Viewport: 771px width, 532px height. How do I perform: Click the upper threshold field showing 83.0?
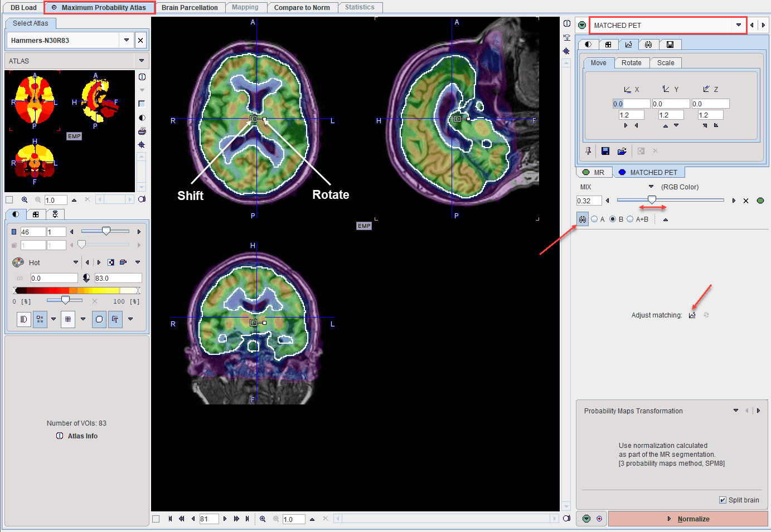coord(118,278)
